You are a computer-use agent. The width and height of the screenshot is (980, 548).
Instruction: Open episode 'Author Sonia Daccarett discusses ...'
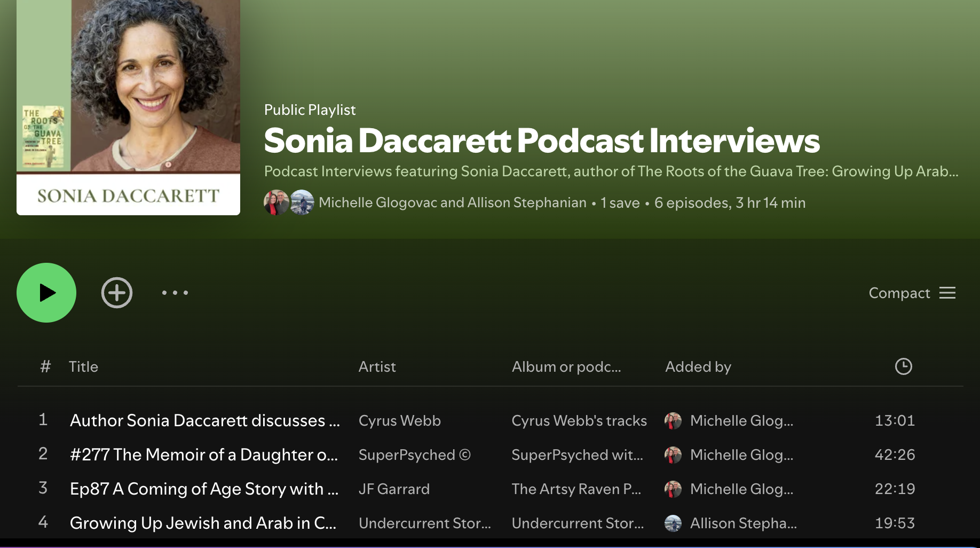205,420
